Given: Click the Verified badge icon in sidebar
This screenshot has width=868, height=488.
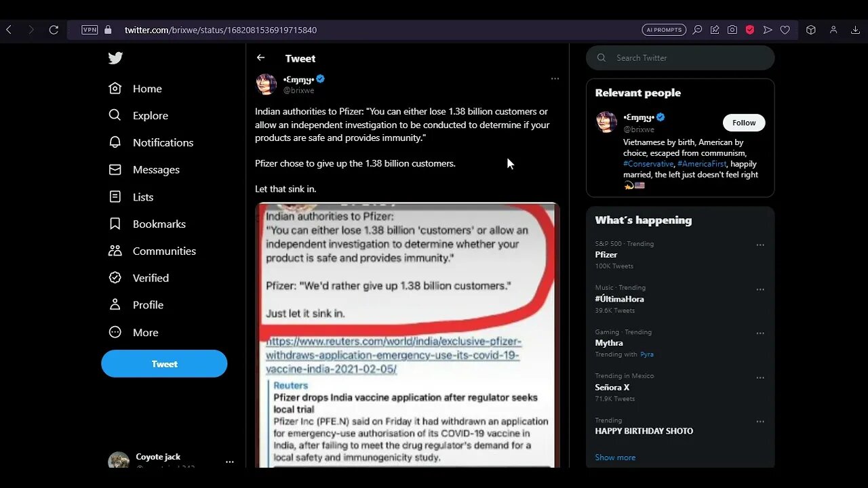Looking at the screenshot, I should pyautogui.click(x=115, y=278).
